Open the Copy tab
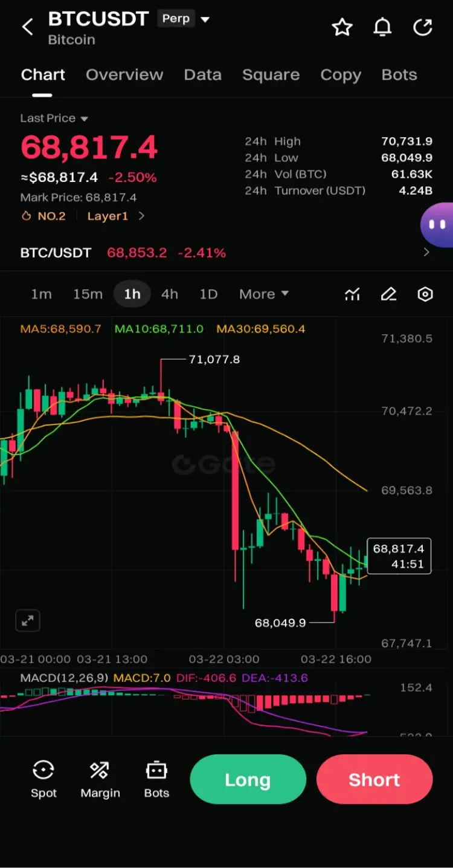The height and width of the screenshot is (868, 453). click(x=341, y=75)
